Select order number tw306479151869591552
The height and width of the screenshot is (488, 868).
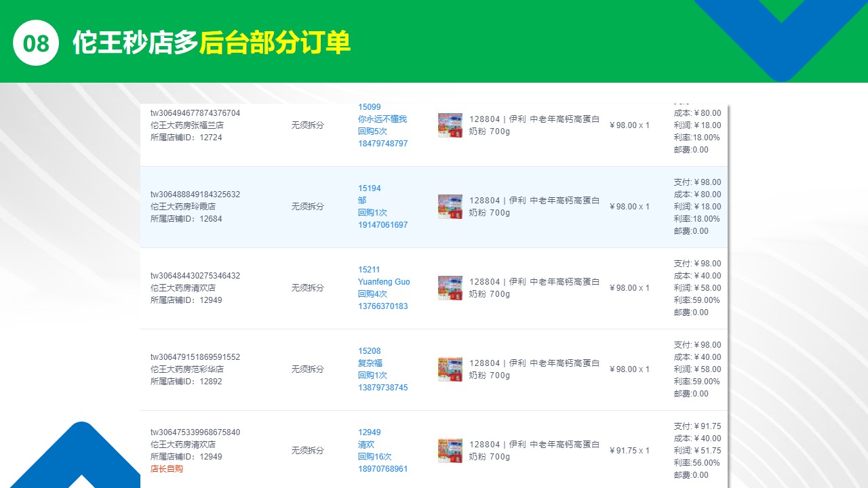coord(195,357)
